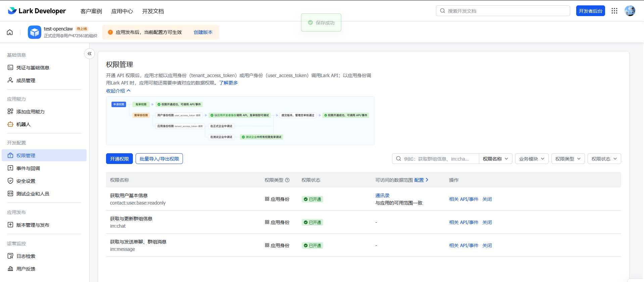The width and height of the screenshot is (644, 282).
Task: Click the help icon beside 权限类型 header
Action: (x=287, y=180)
